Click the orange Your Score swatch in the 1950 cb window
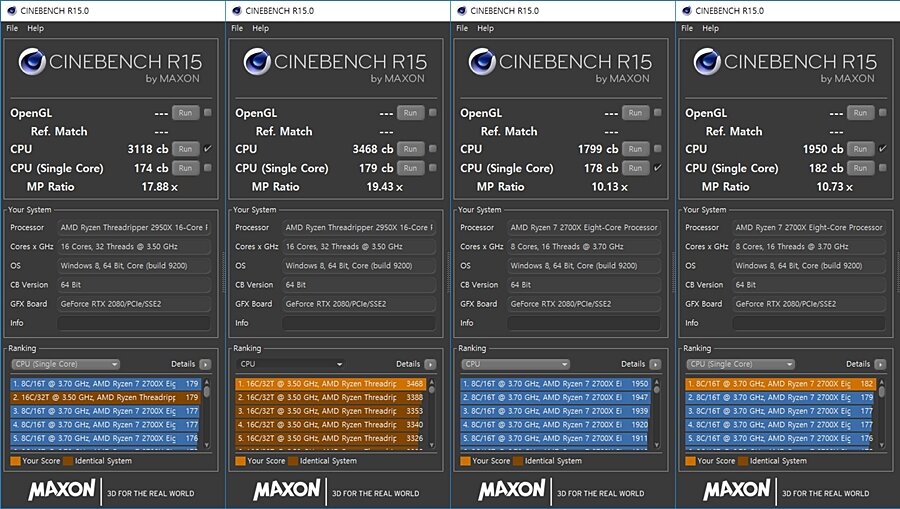900x509 pixels. coord(690,461)
